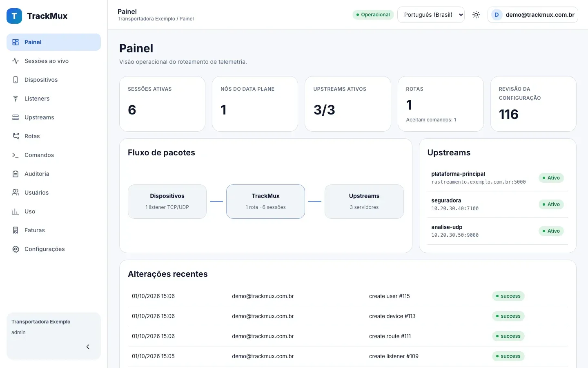Click the Comandos terminal icon
This screenshot has height=368, width=588.
[x=16, y=155]
